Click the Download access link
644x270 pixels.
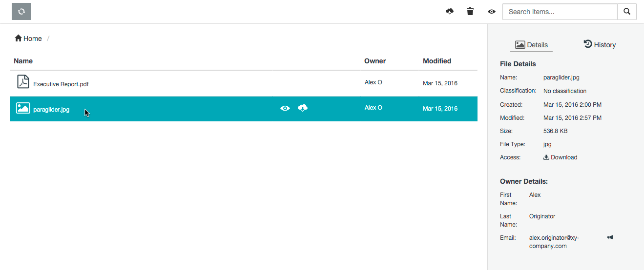tap(561, 157)
